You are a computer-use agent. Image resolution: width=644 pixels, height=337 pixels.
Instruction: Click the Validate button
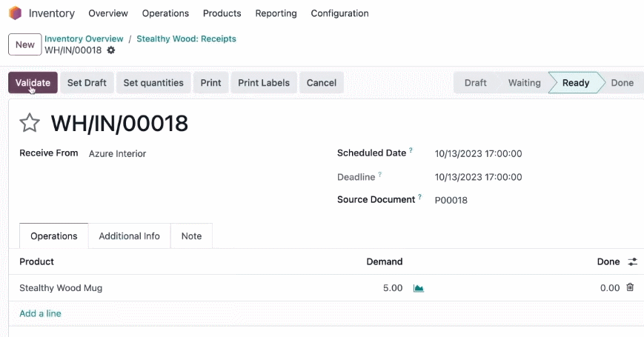click(33, 82)
